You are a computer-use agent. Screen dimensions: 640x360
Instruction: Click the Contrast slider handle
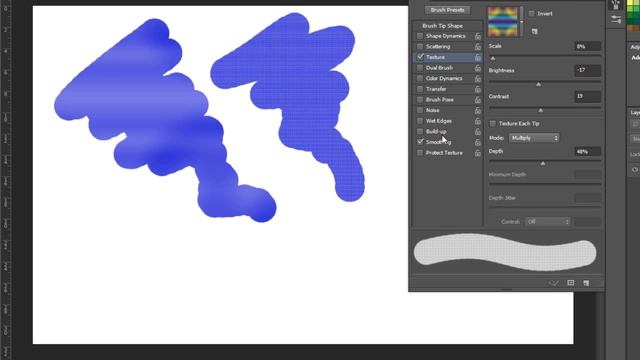[540, 111]
